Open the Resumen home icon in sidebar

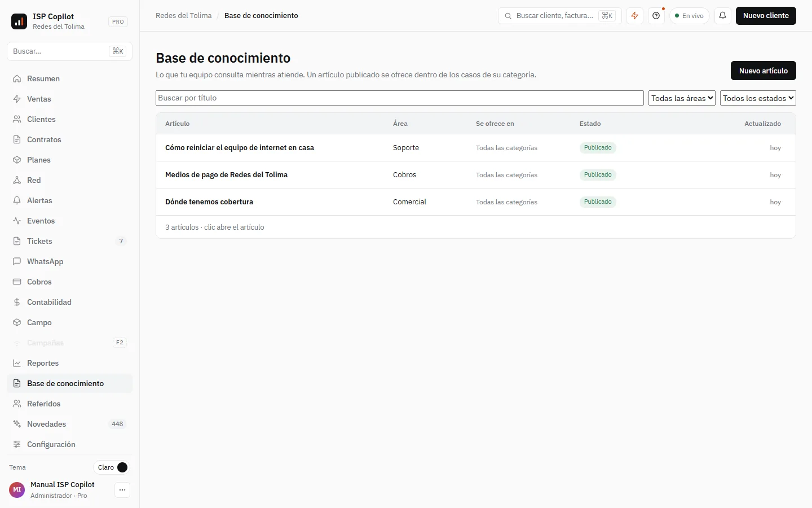(17, 78)
